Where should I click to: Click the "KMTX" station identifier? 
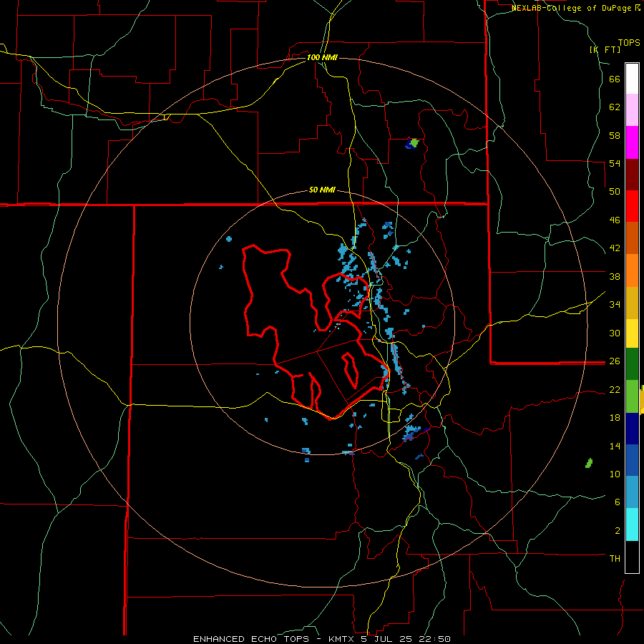tap(341, 639)
